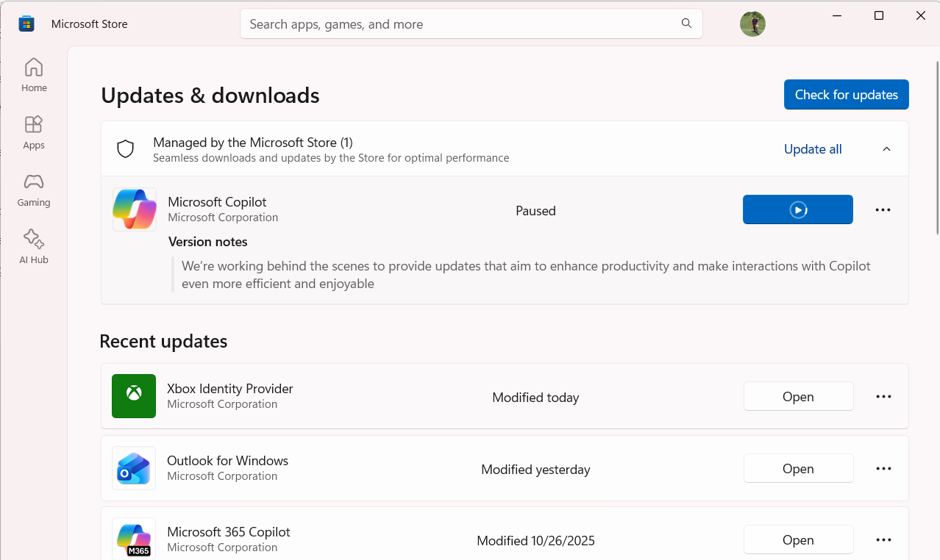This screenshot has height=560, width=940.
Task: Open Microsoft 365 Copilot
Action: coord(798,540)
